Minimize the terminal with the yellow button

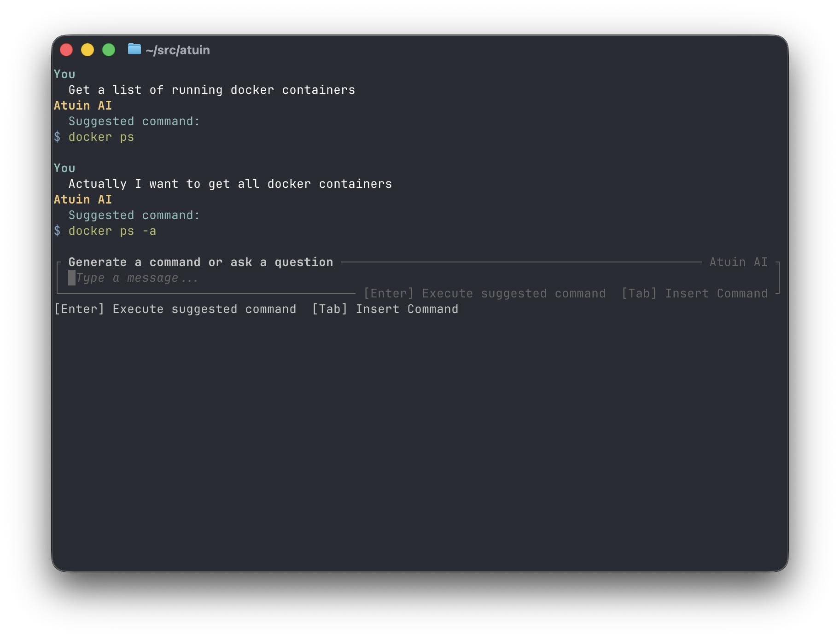pos(87,50)
